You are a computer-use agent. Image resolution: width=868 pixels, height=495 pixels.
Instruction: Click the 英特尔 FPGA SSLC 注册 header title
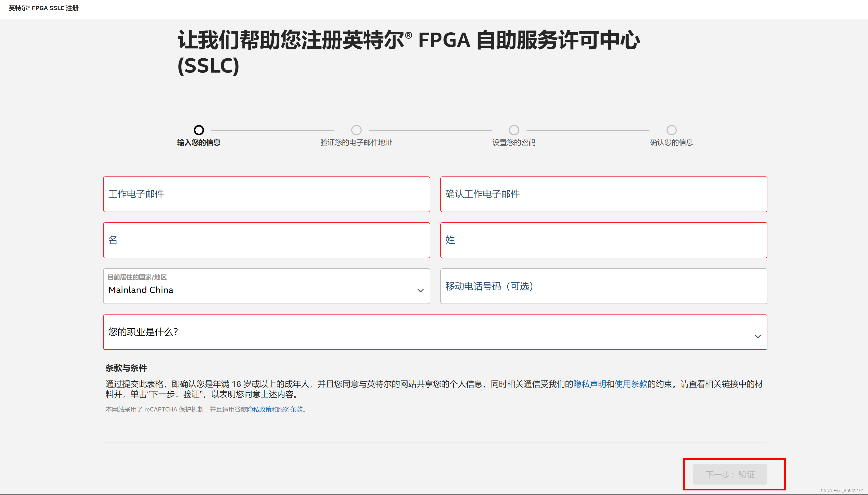[44, 8]
